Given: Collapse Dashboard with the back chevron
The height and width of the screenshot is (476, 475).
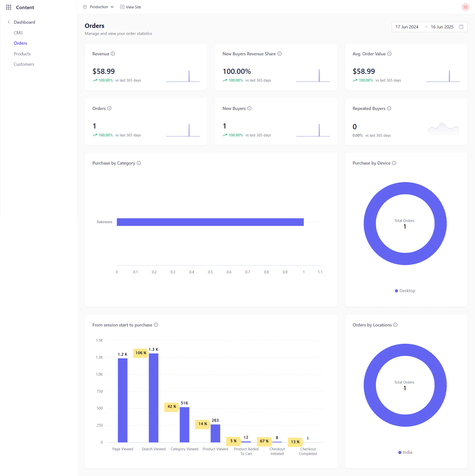Looking at the screenshot, I should tap(9, 22).
